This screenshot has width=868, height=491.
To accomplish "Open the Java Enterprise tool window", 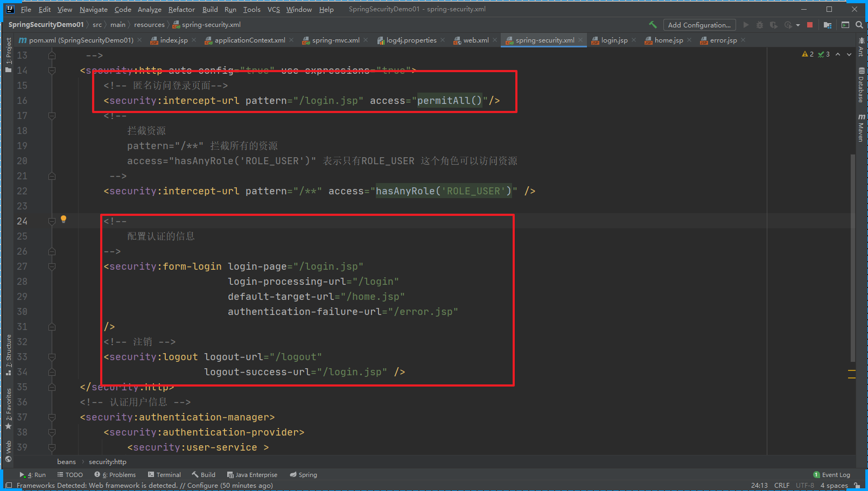I will tap(252, 475).
